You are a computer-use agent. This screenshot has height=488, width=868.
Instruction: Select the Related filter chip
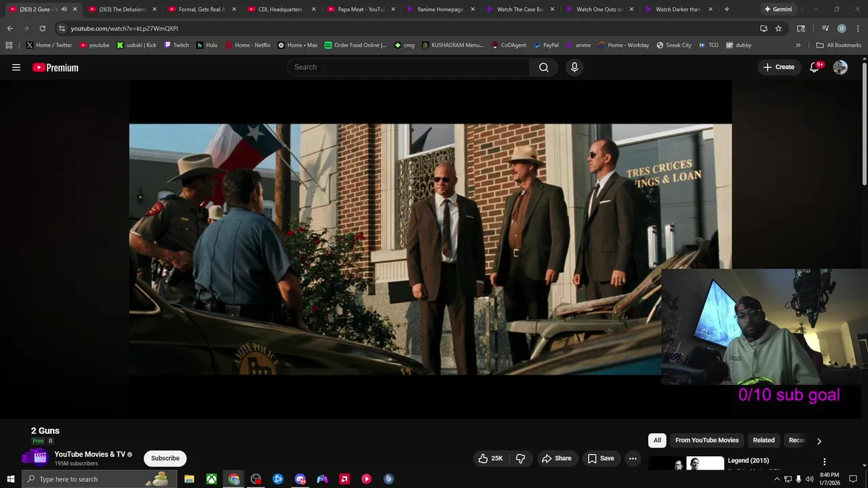pos(764,441)
